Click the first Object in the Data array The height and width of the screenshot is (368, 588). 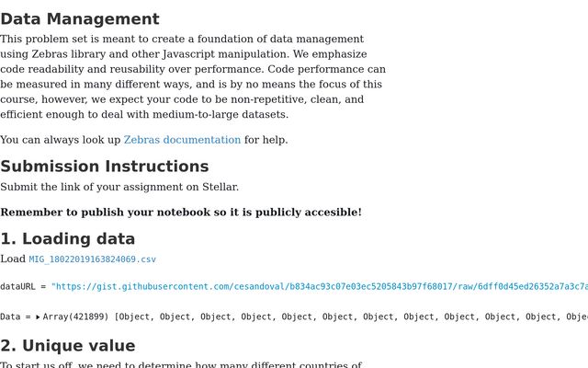[136, 316]
